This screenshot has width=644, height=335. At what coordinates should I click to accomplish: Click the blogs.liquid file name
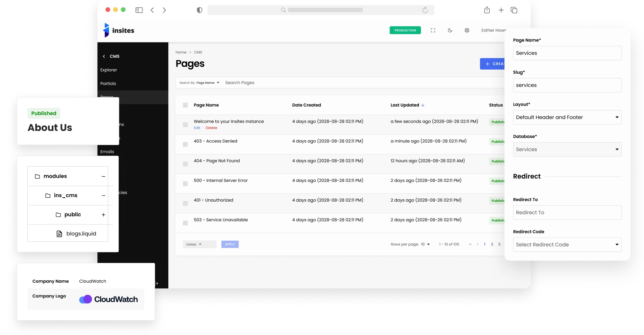(x=81, y=234)
